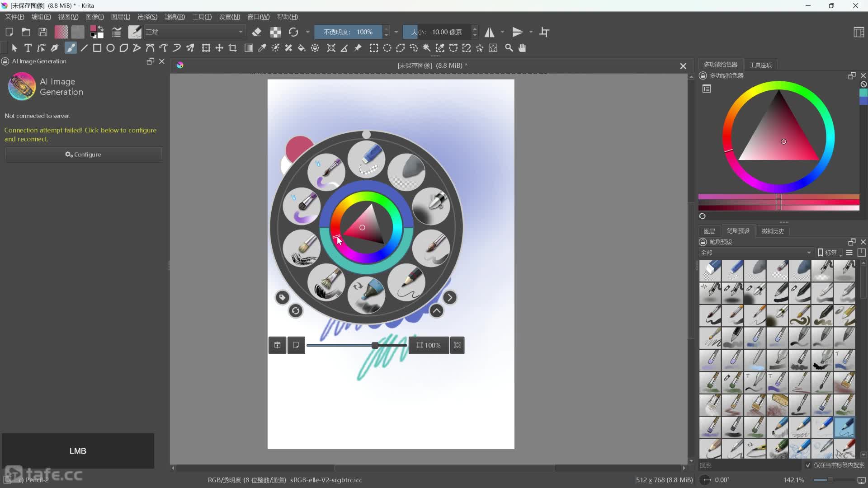The image size is (868, 488).
Task: Toggle canvas mirror button in popup palette
Action: click(x=277, y=345)
